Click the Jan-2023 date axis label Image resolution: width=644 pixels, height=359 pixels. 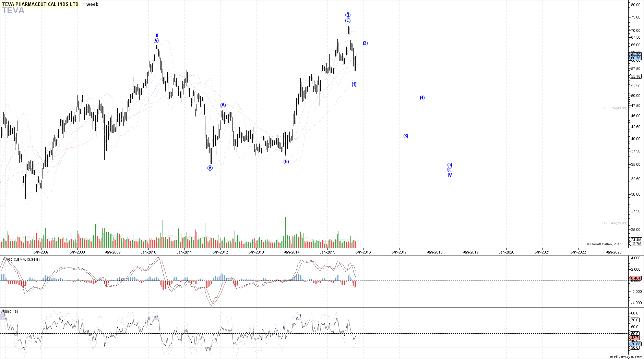(x=614, y=252)
